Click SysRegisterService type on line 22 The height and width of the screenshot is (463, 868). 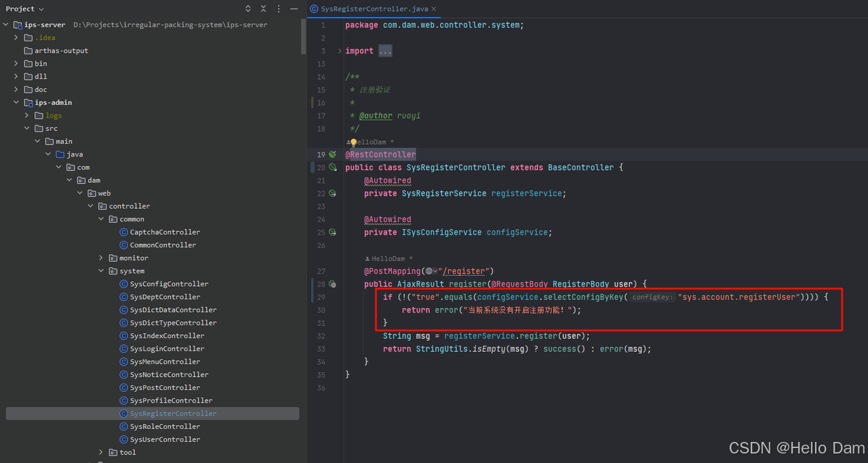(444, 193)
